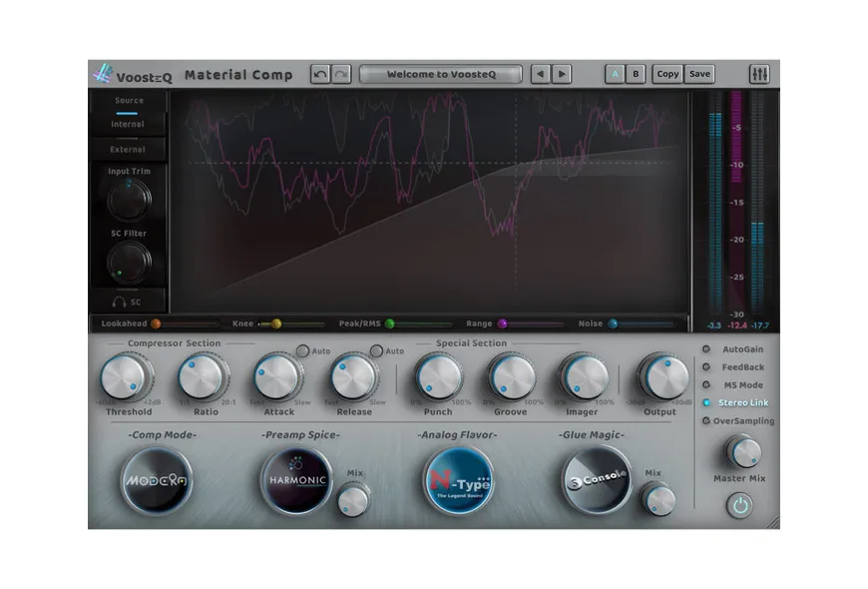The image size is (868, 589).
Task: Click the Peak/RMS slider handle
Action: (x=390, y=323)
